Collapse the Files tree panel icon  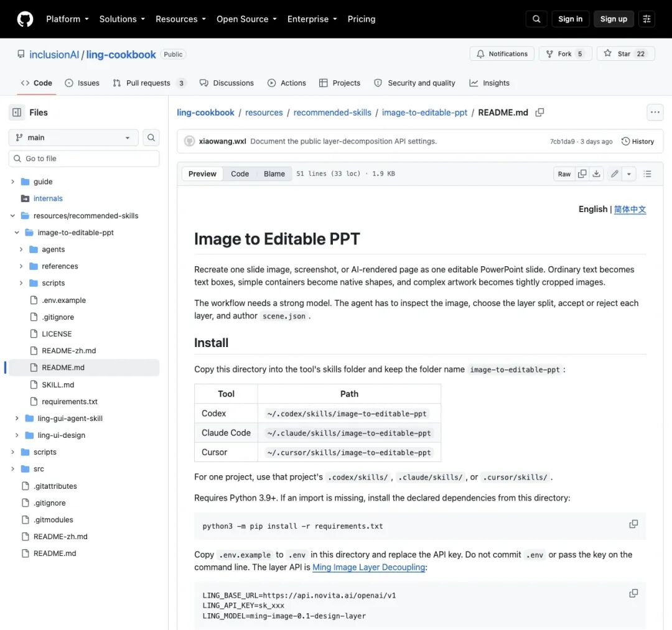click(x=17, y=112)
